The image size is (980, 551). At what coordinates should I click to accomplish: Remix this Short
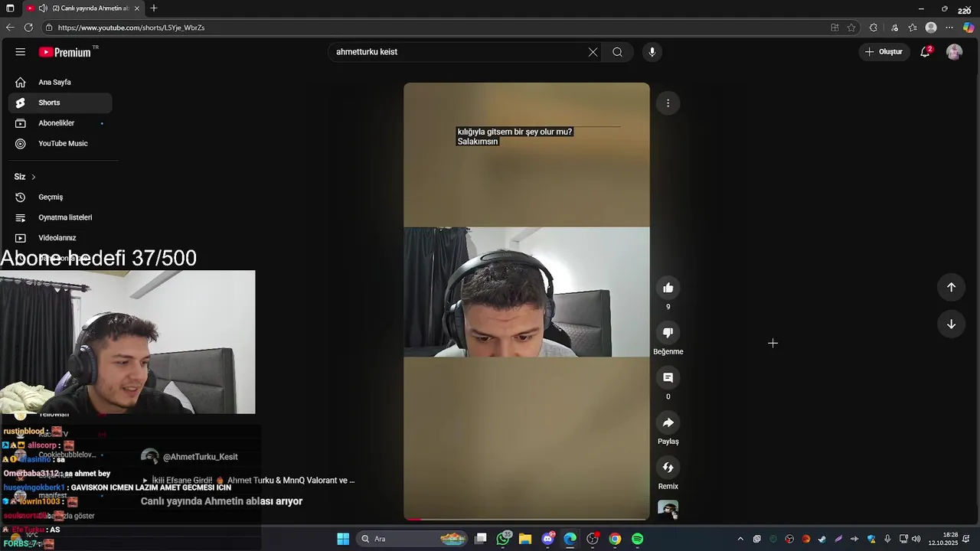click(668, 468)
